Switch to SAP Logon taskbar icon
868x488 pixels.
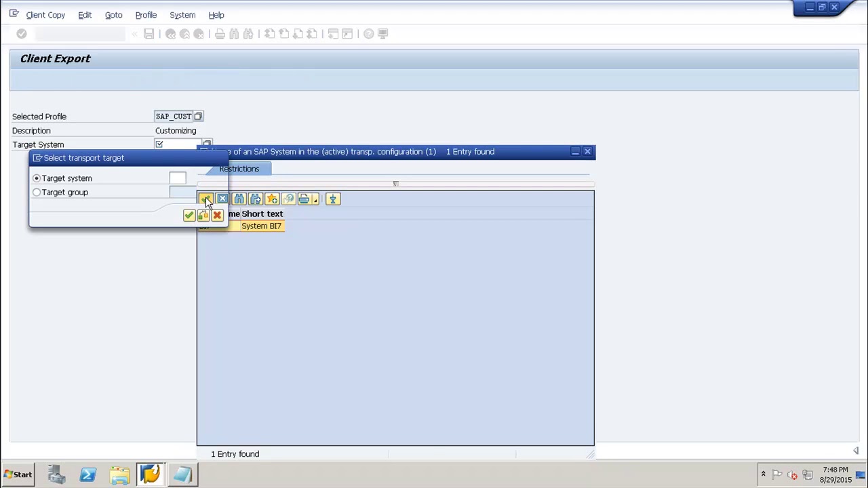(150, 474)
